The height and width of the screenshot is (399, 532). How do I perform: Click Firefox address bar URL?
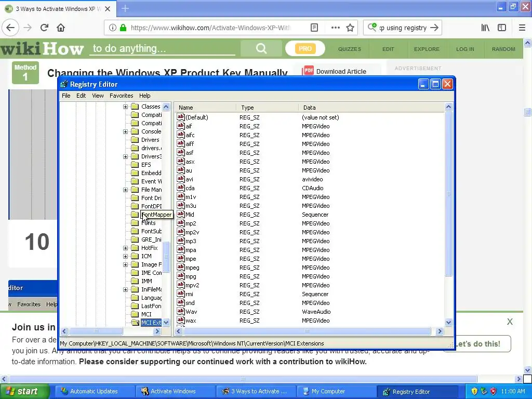click(x=210, y=28)
